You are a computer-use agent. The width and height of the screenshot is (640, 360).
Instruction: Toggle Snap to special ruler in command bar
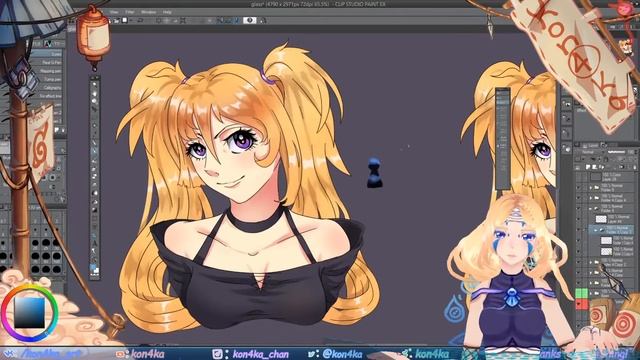228,20
